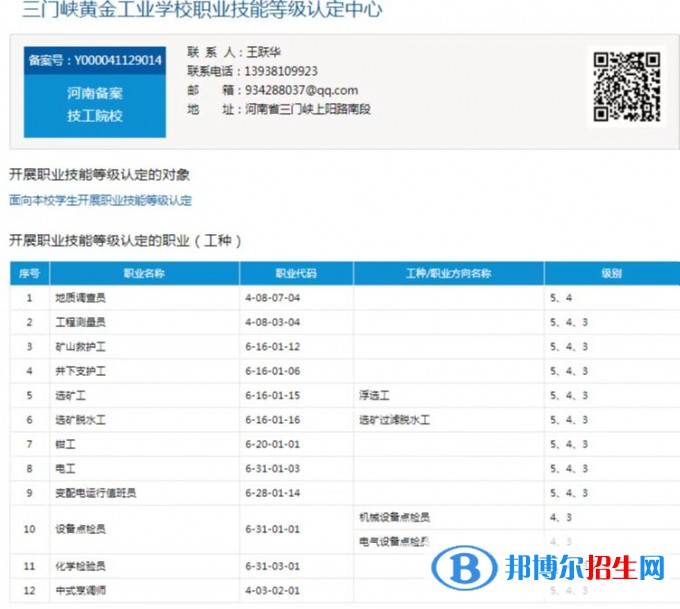680x609 pixels.
Task: Select level value in 电工 row
Action: pyautogui.click(x=569, y=468)
